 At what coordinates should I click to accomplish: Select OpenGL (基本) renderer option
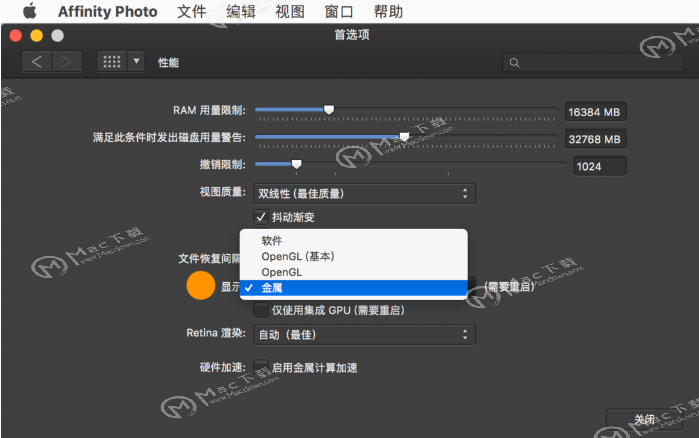pyautogui.click(x=354, y=257)
